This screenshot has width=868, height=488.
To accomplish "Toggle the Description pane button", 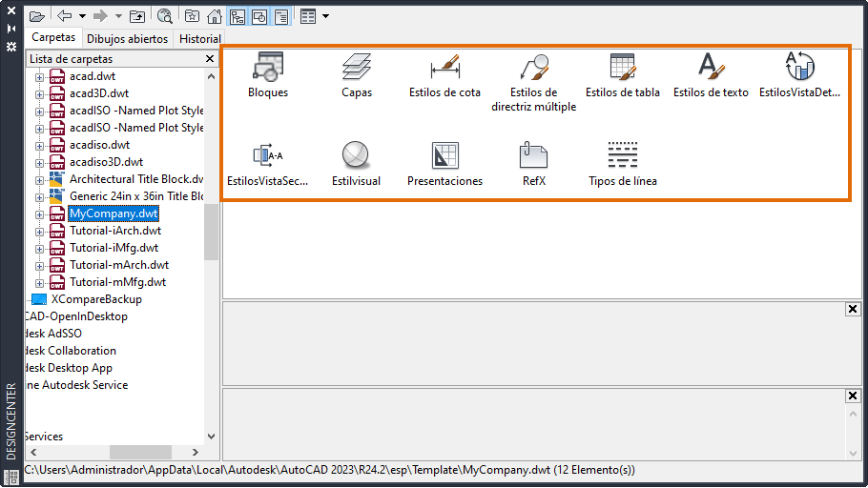I will [281, 16].
